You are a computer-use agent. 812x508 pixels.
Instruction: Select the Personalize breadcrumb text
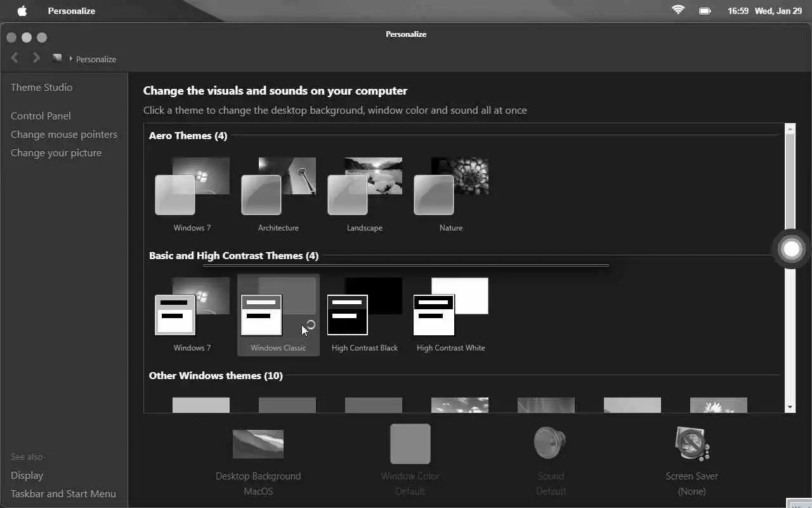96,59
